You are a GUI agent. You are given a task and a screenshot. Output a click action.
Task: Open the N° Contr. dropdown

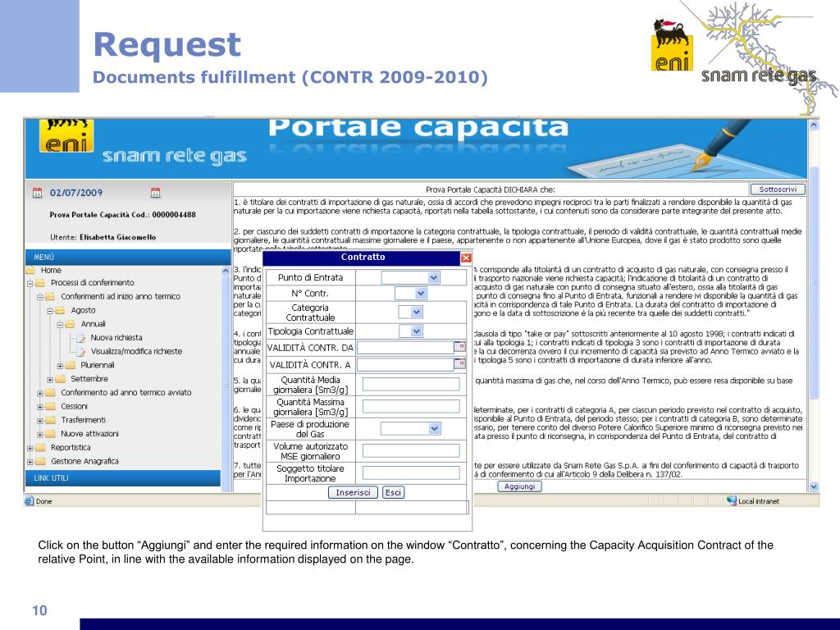(421, 293)
